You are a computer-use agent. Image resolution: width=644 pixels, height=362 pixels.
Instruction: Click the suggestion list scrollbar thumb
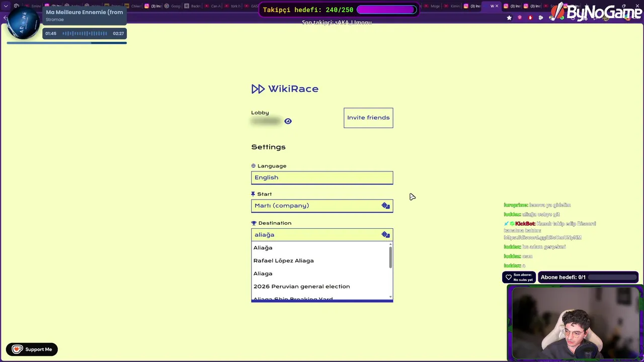390,257
